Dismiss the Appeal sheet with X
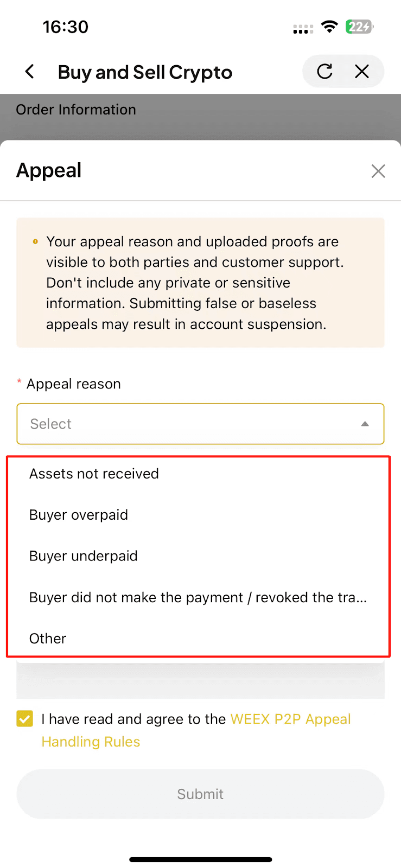This screenshot has height=868, width=401. 378,171
